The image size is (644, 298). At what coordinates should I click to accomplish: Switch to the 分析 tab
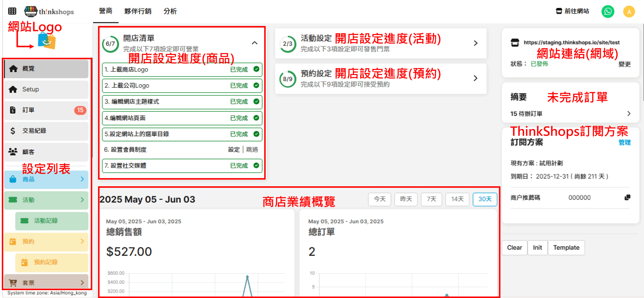170,11
